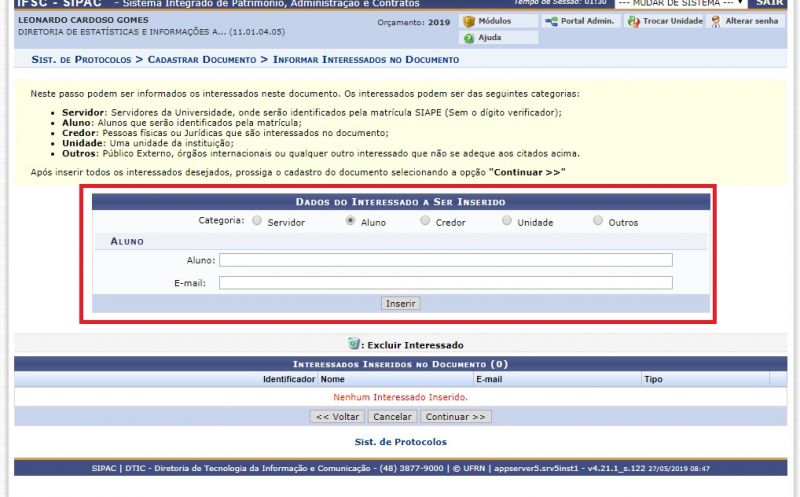
Task: Open the Ajuda help icon
Action: [x=469, y=38]
